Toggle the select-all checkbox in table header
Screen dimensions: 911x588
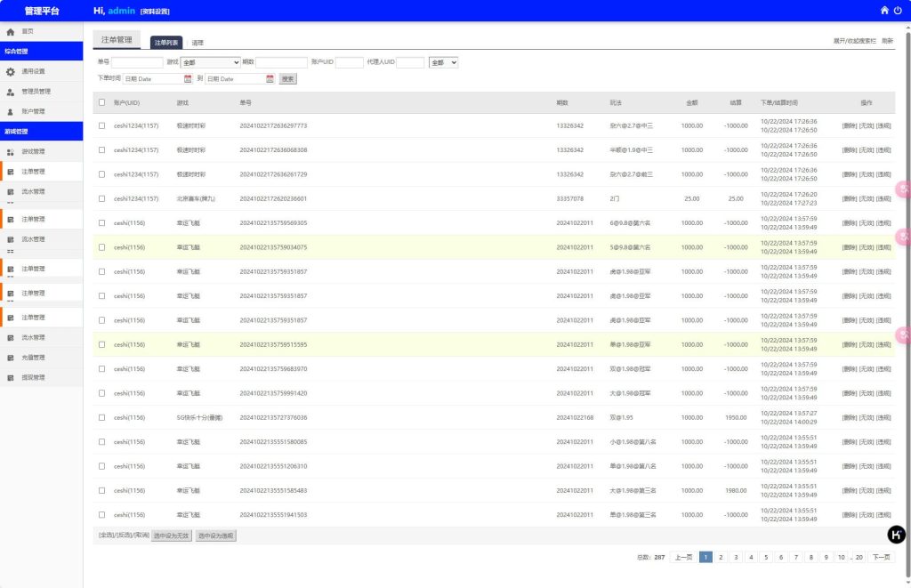click(101, 102)
